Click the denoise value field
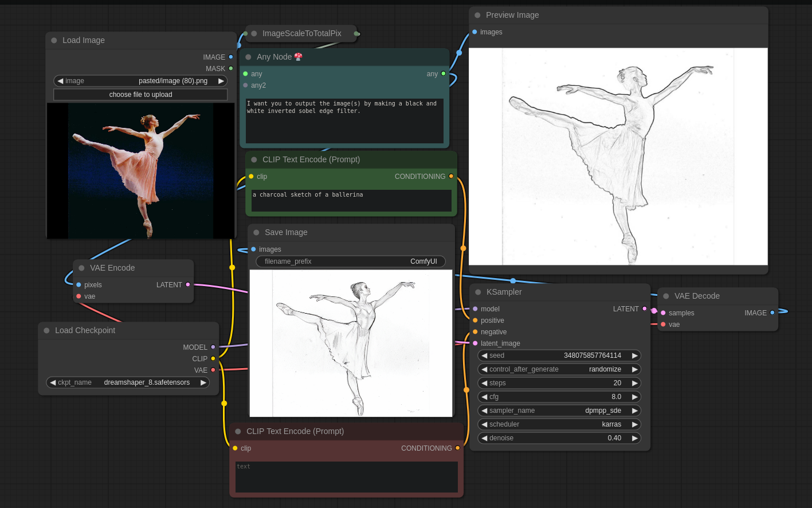This screenshot has height=508, width=812. (x=559, y=438)
